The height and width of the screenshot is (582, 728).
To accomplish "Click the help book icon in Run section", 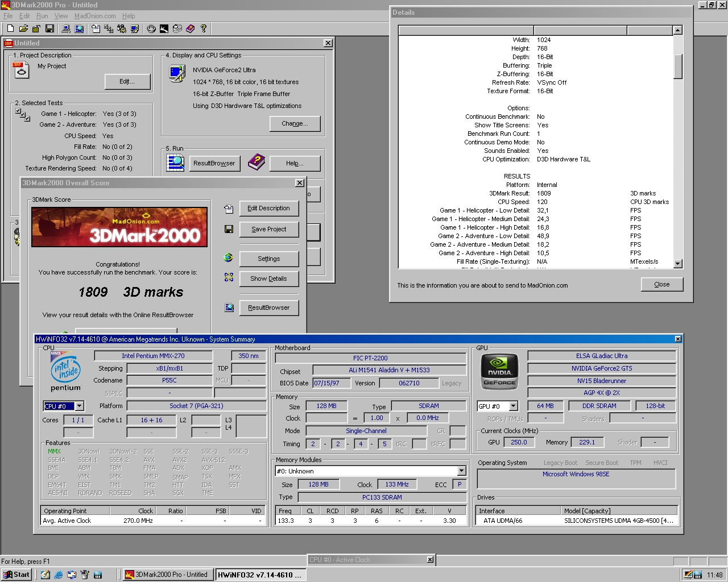I will pyautogui.click(x=257, y=163).
